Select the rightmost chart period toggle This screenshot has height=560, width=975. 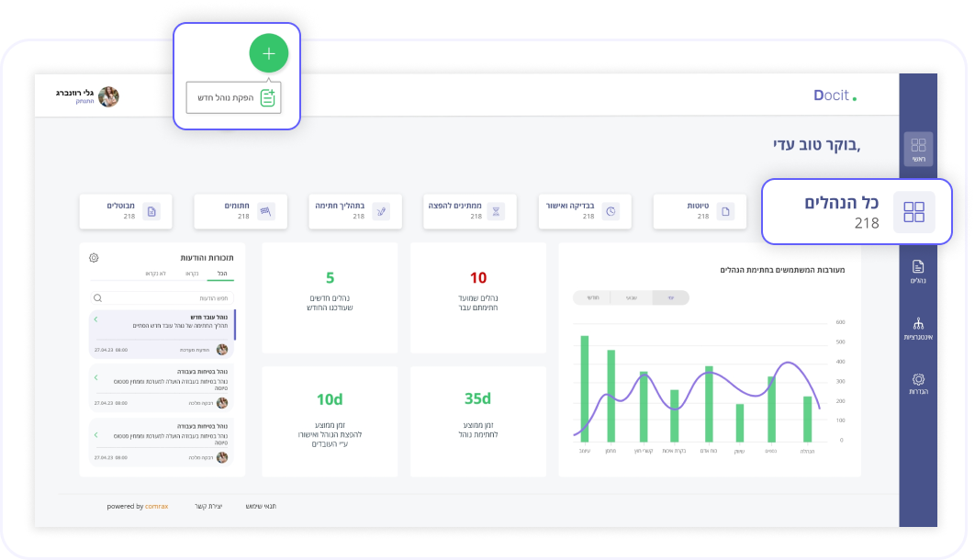point(670,297)
